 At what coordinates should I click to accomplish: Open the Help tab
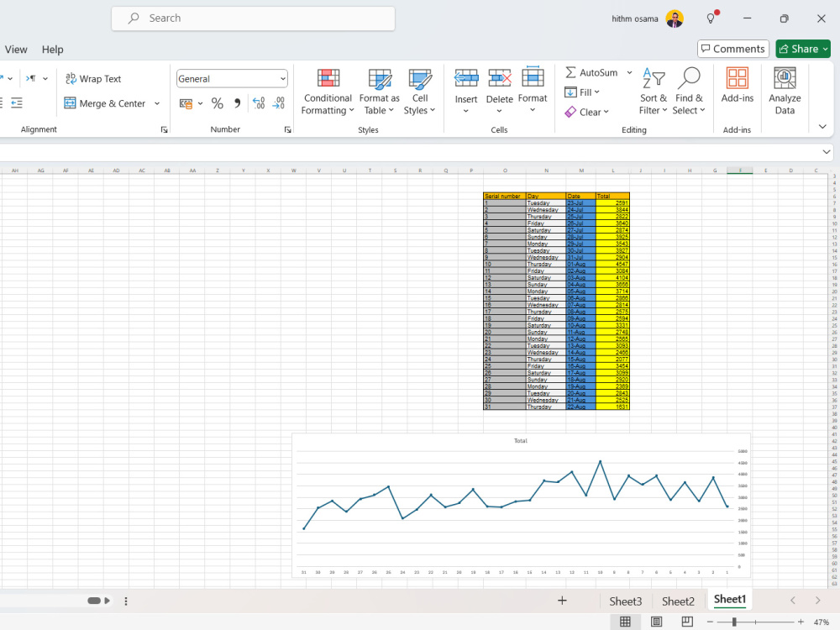click(x=52, y=50)
